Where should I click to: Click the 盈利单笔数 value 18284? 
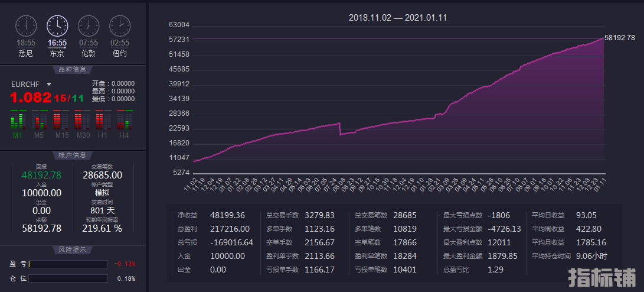tap(405, 256)
